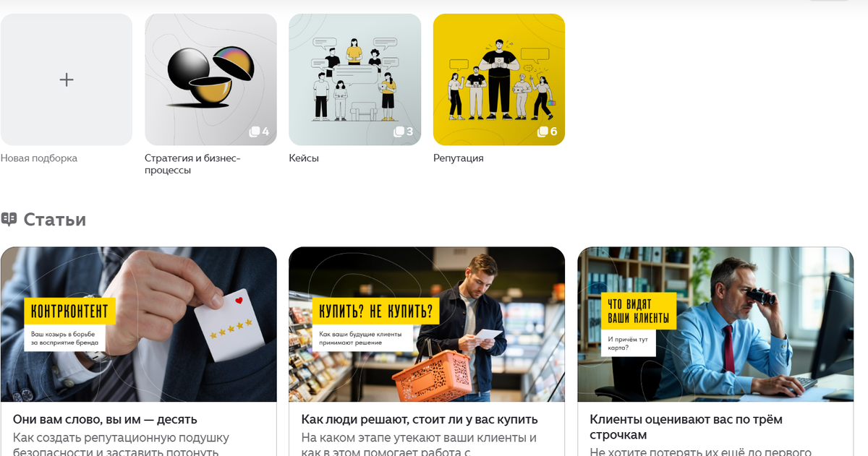Click the Кейсы collection title
Screen dimensions: 868x456
pos(304,158)
